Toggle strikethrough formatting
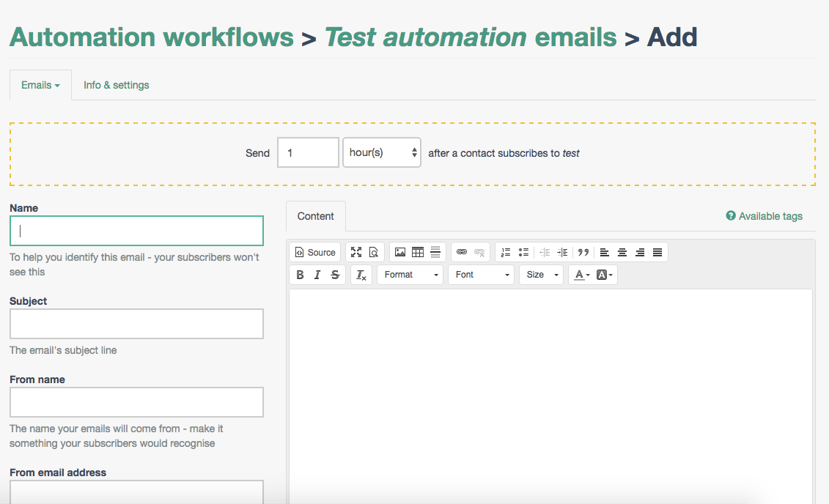The height and width of the screenshot is (504, 829). coord(336,275)
